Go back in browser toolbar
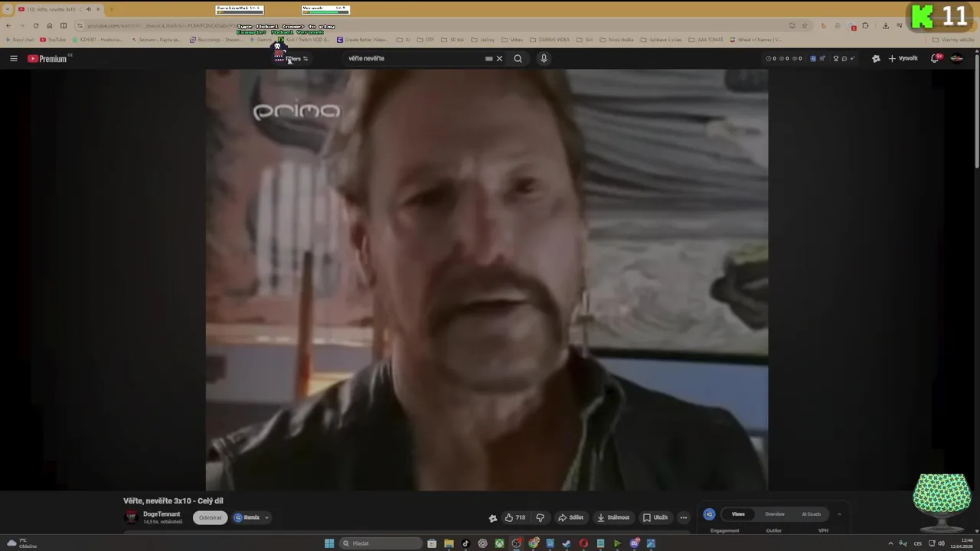 (8, 25)
